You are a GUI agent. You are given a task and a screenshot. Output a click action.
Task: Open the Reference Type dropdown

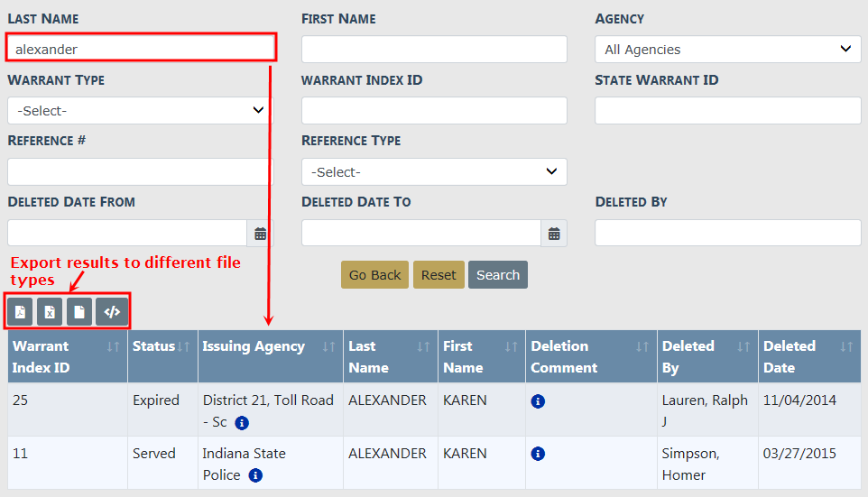tap(433, 171)
